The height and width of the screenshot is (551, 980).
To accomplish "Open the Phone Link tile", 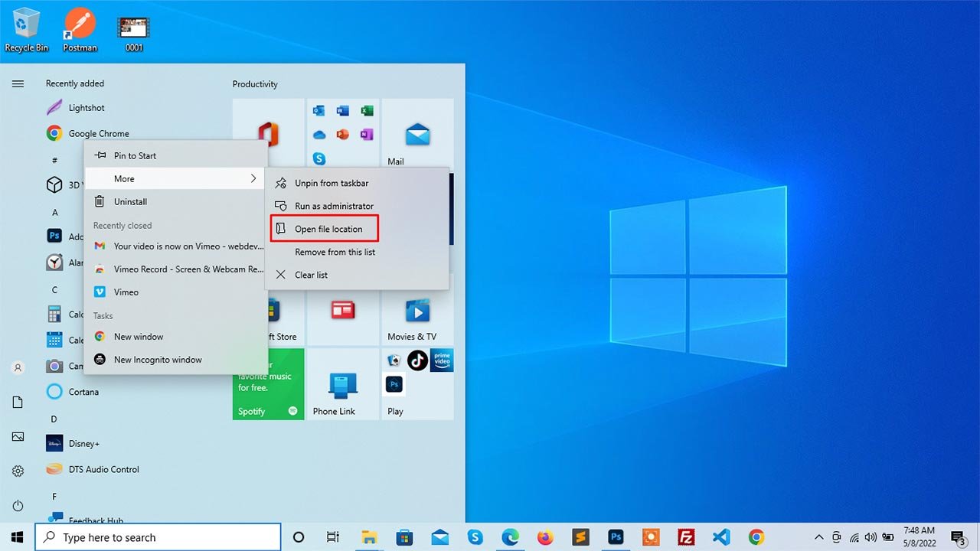I will coord(342,384).
